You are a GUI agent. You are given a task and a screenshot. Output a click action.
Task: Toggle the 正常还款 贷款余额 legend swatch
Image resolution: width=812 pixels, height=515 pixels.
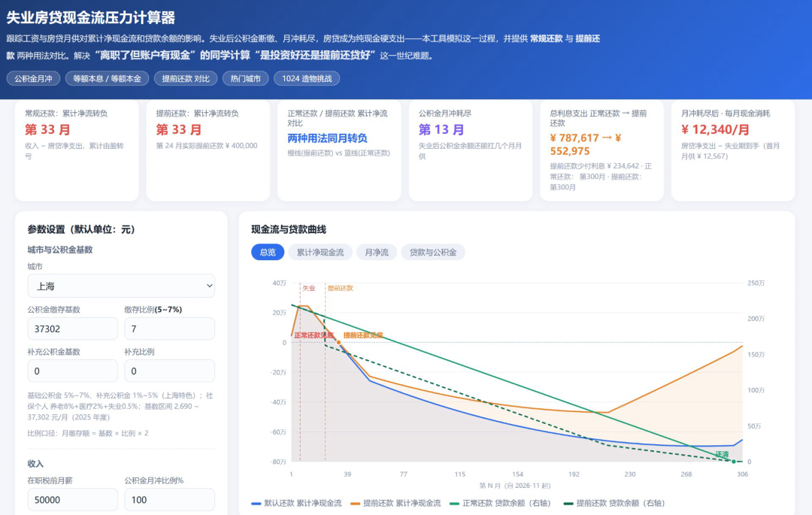454,503
